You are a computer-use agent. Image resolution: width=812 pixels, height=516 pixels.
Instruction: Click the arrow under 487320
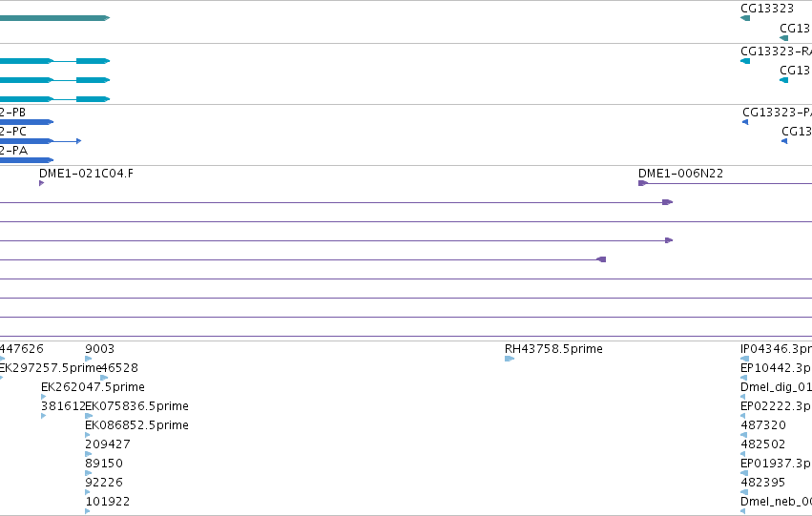pos(743,435)
